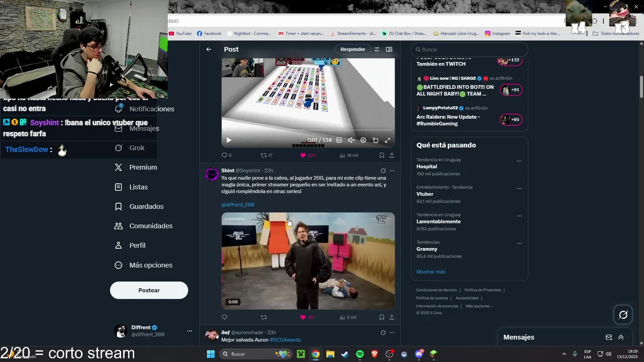The height and width of the screenshot is (362, 644).
Task: Repost Shint's post
Action: click(264, 317)
